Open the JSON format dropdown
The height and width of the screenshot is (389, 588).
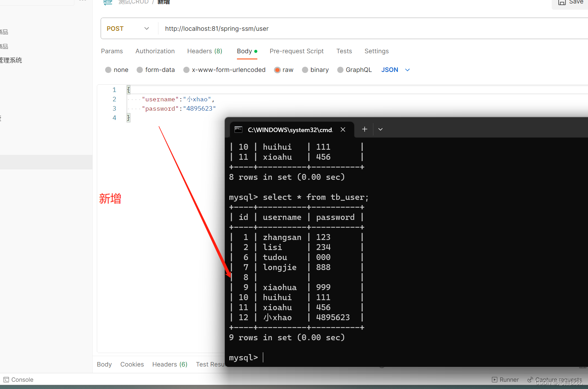pyautogui.click(x=396, y=70)
